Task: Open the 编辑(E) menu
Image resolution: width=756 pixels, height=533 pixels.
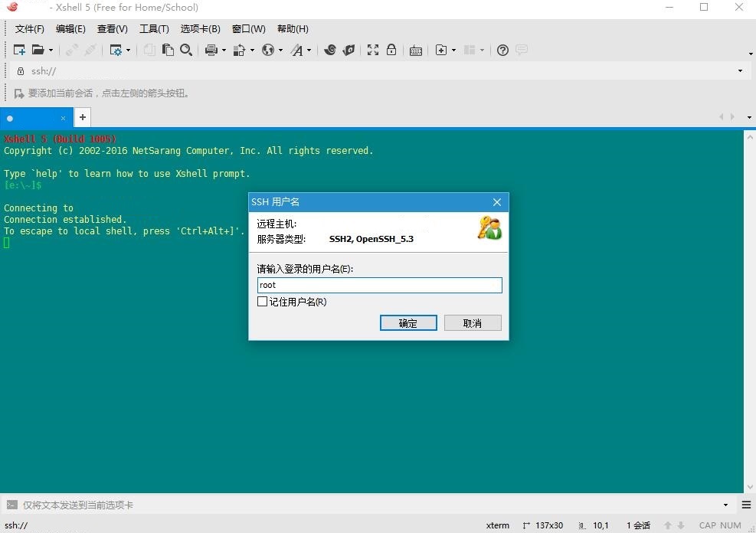Action: [x=70, y=29]
